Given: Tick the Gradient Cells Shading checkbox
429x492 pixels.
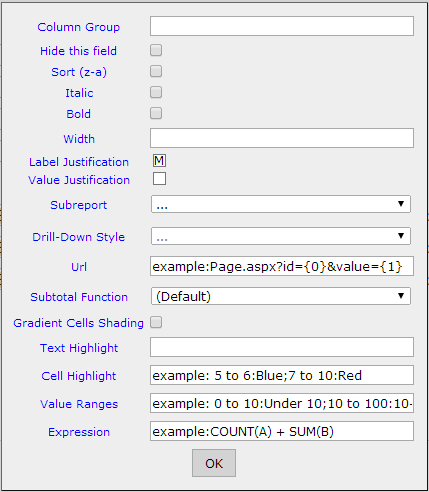Looking at the screenshot, I should (x=156, y=322).
